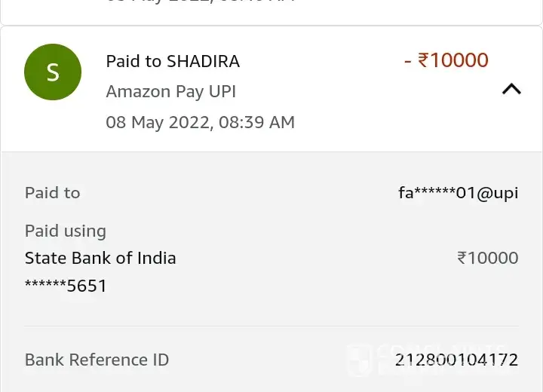Click the divider above Bank Reference ID
The height and width of the screenshot is (392, 543).
coord(271,326)
